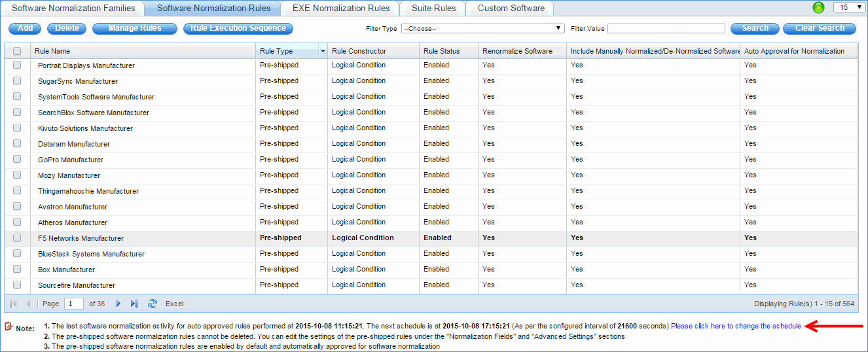Export the rules list to Excel
The width and height of the screenshot is (868, 352).
(174, 304)
